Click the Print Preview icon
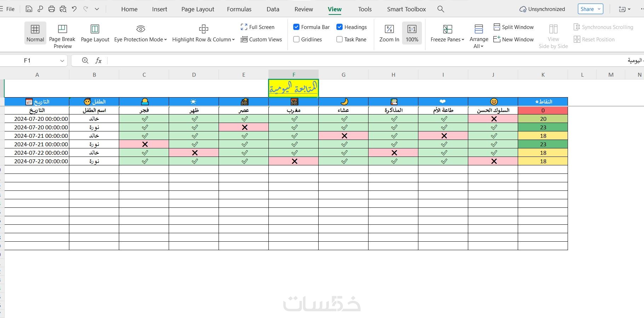This screenshot has height=318, width=644. (x=63, y=9)
